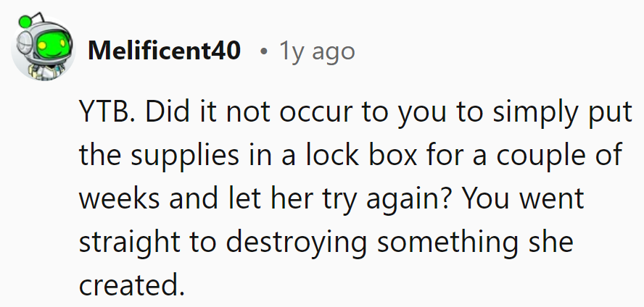Click the word "occur" in first line
644x307 pixels.
[x=316, y=114]
